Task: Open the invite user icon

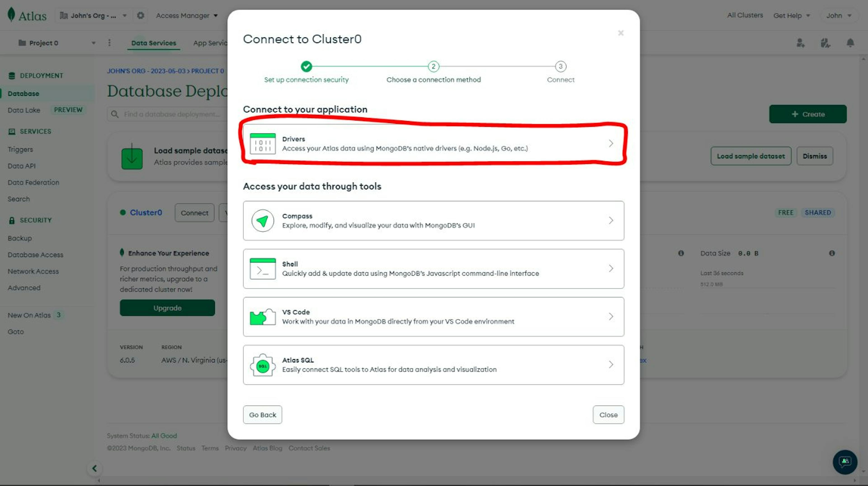Action: click(x=801, y=43)
